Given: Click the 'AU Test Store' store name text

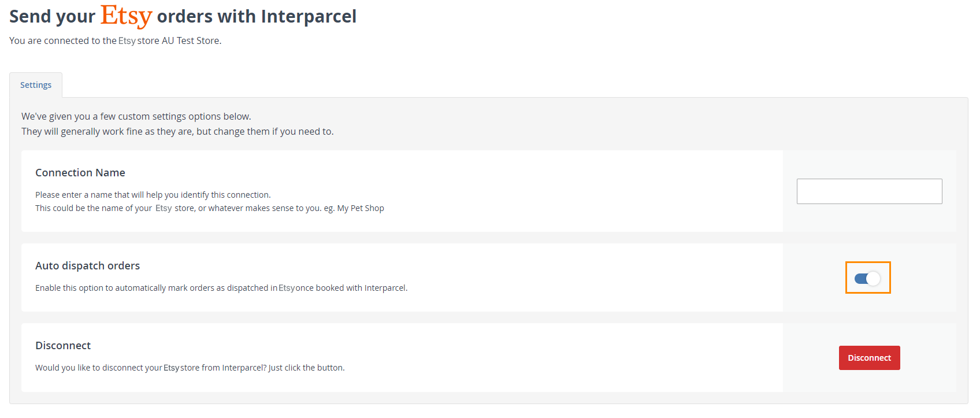Looking at the screenshot, I should (191, 40).
